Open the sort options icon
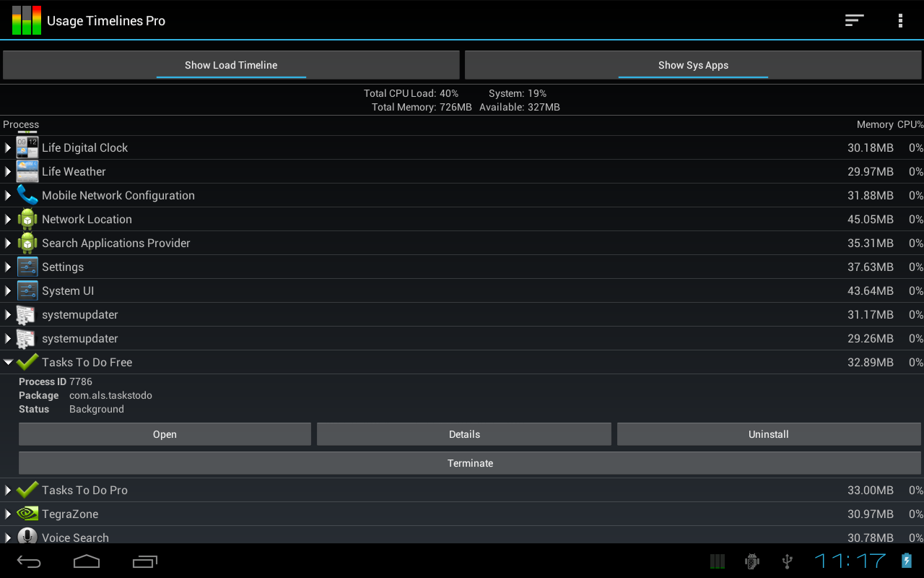The height and width of the screenshot is (578, 924). pyautogui.click(x=855, y=20)
